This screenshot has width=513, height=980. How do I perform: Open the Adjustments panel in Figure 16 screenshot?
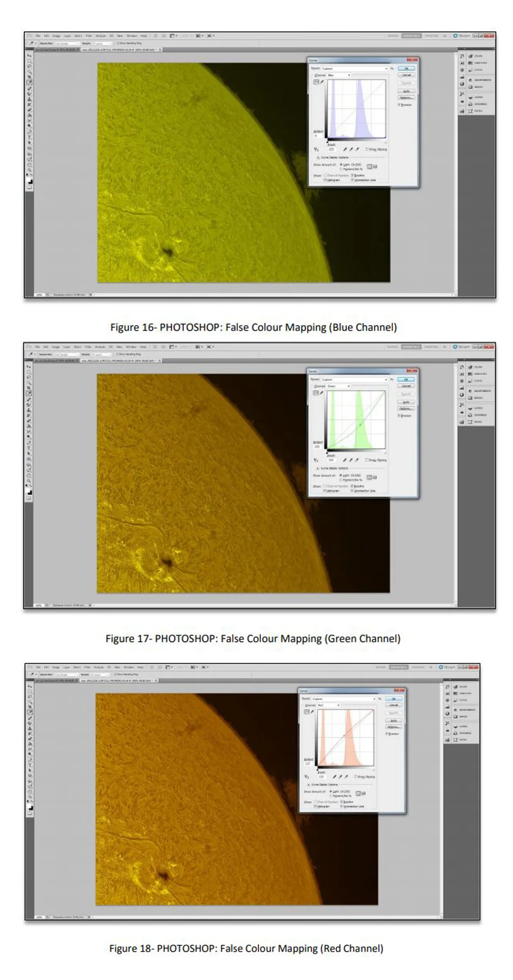tap(480, 80)
